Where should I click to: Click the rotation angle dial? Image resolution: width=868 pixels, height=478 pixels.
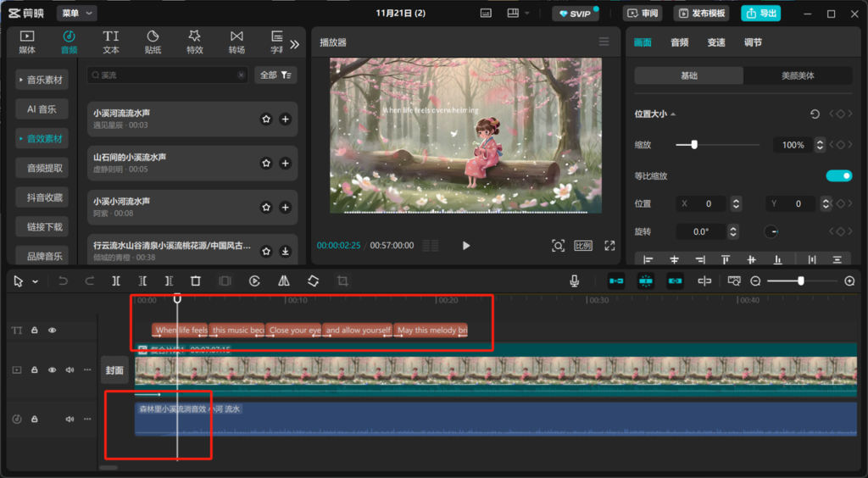point(771,232)
